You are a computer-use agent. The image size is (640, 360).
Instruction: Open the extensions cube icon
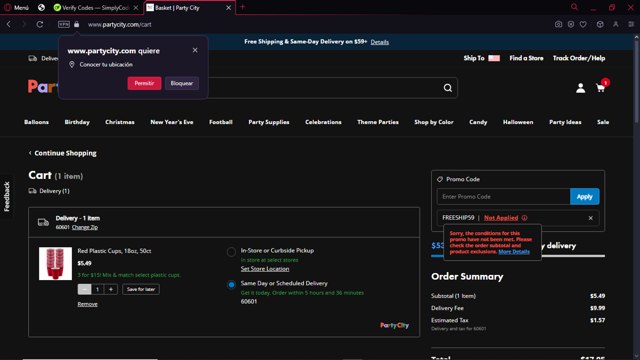(600, 24)
